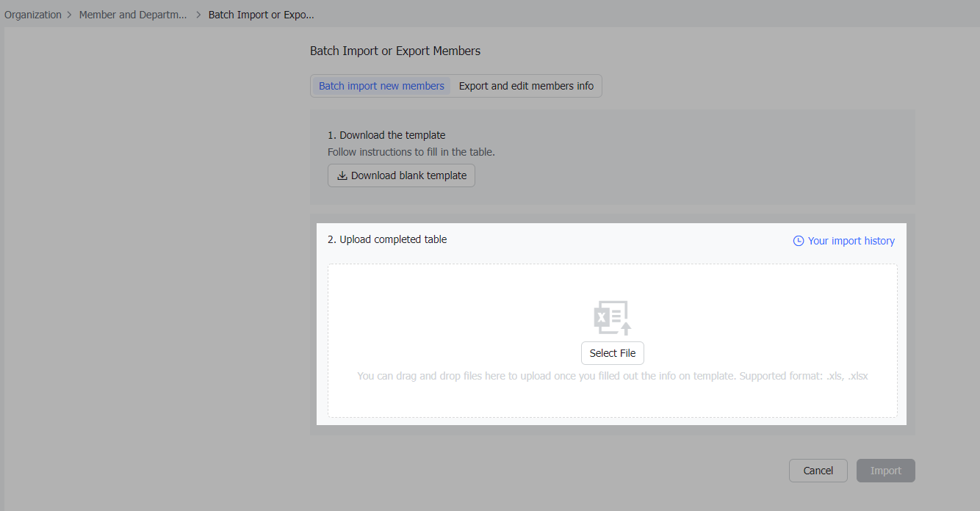This screenshot has height=511, width=980.
Task: Click the clock icon beside import history
Action: click(x=798, y=241)
